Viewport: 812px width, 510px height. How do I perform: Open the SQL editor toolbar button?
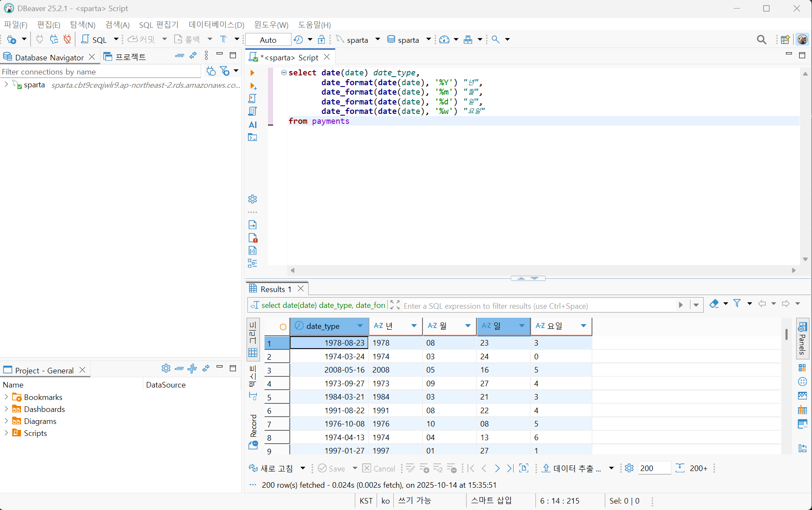(x=95, y=39)
